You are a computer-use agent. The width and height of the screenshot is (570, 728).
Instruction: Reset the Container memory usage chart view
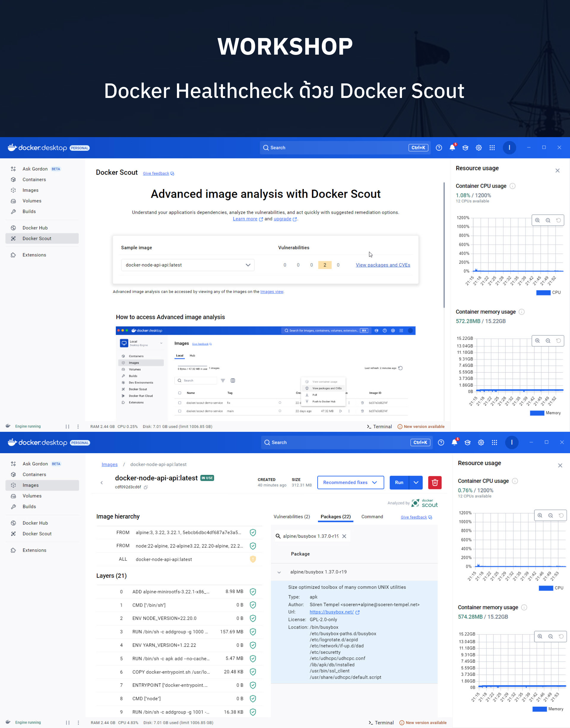coord(559,341)
